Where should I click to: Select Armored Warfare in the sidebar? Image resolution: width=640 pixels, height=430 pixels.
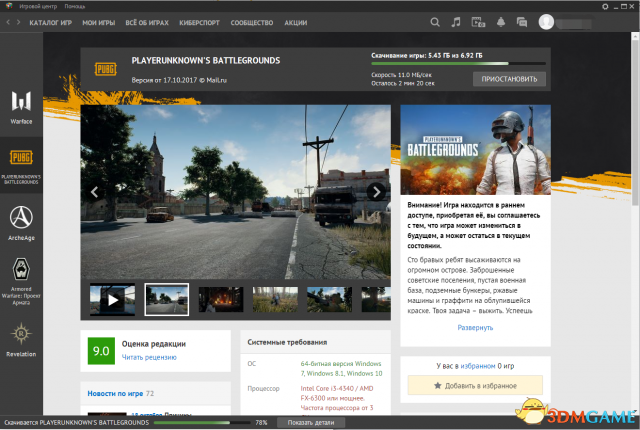21,281
